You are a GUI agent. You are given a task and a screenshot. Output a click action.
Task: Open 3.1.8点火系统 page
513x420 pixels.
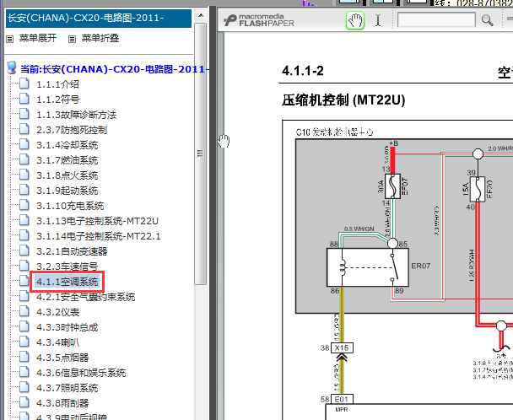pos(67,175)
